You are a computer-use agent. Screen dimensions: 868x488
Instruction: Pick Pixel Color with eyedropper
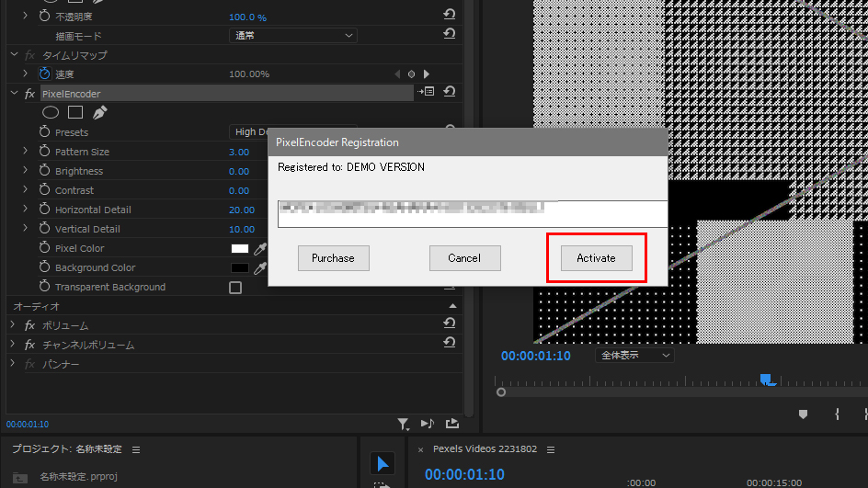[x=260, y=248]
